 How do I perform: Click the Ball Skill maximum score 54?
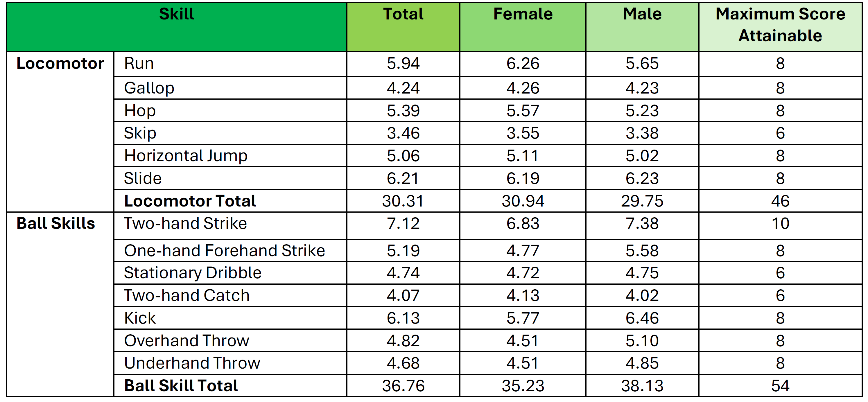[780, 385]
